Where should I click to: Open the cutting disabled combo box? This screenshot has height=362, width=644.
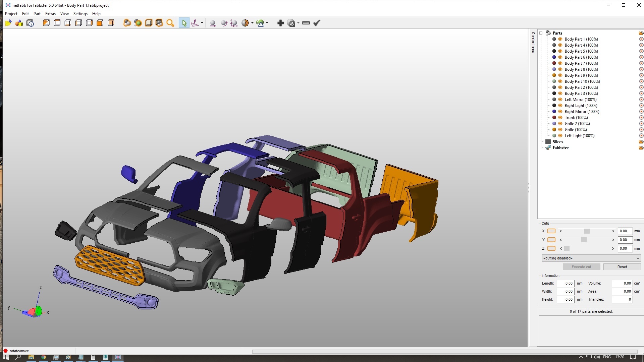591,258
